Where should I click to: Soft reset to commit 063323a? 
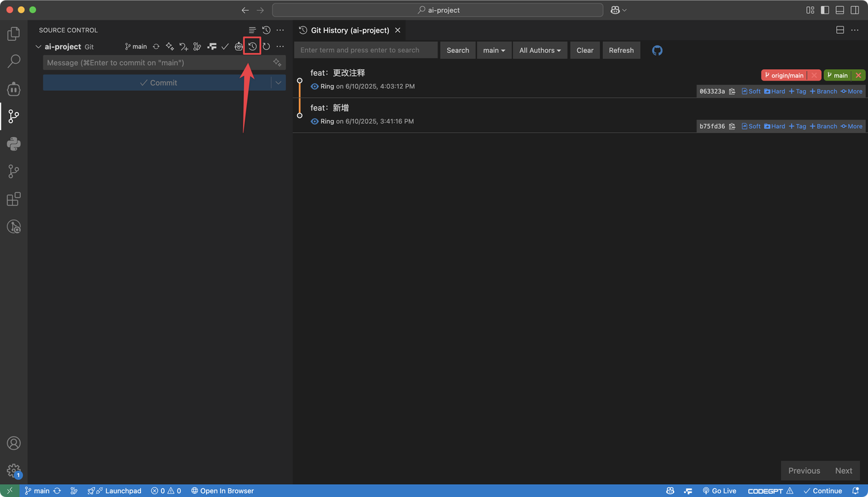(751, 92)
